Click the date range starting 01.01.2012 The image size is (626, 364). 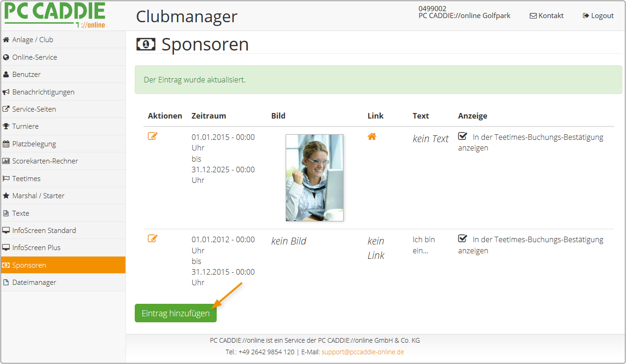pos(223,261)
